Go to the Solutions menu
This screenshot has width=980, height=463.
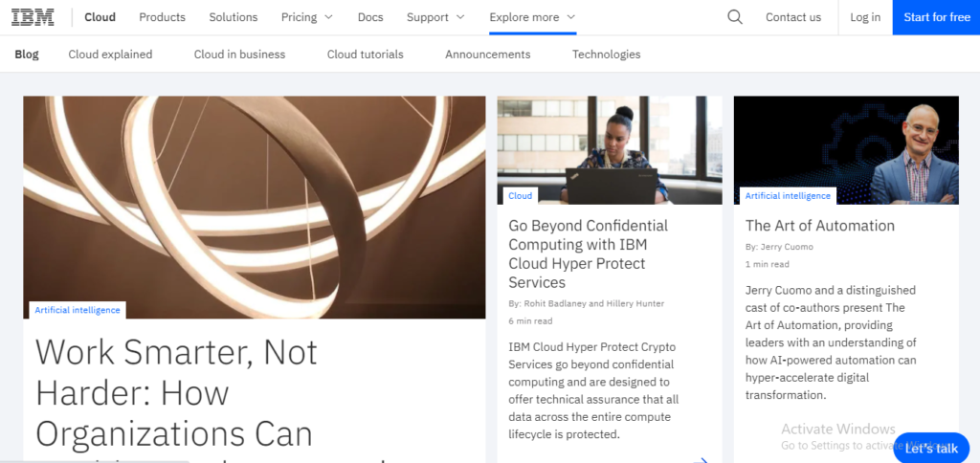(234, 17)
